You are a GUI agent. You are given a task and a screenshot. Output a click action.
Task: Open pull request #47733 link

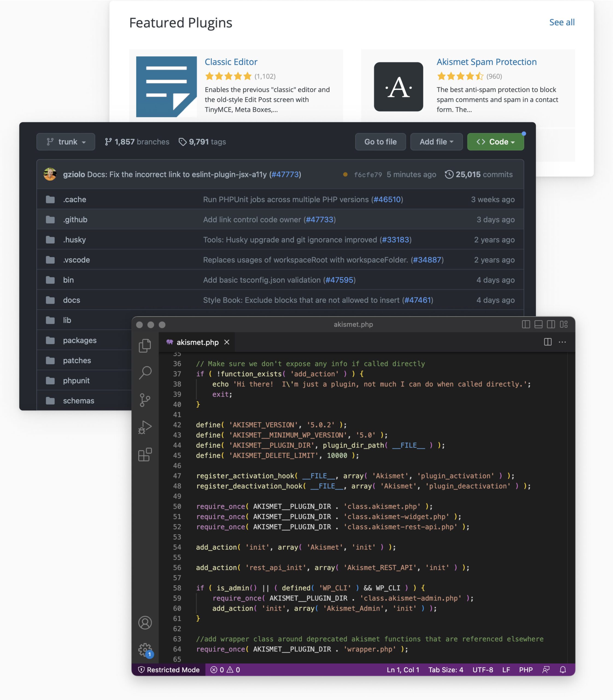[319, 219]
